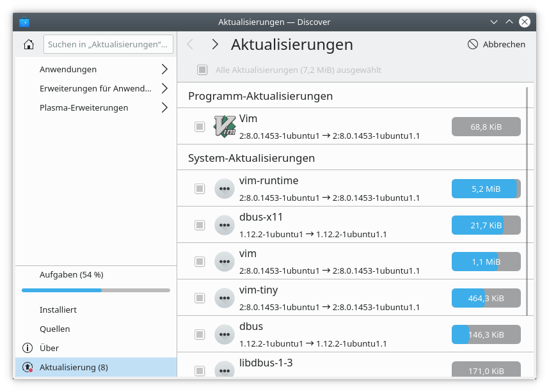This screenshot has height=392, width=549.
Task: Toggle the checkbox for dbus package
Action: click(x=200, y=334)
